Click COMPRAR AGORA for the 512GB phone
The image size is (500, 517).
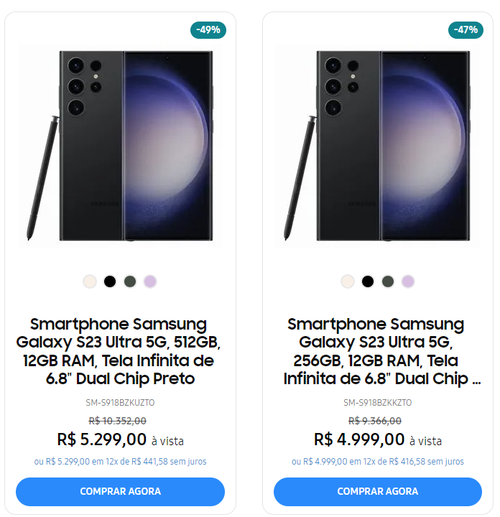(120, 492)
